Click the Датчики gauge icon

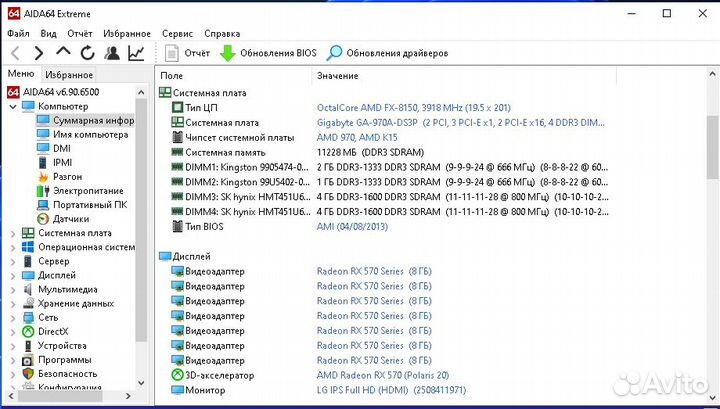click(43, 219)
